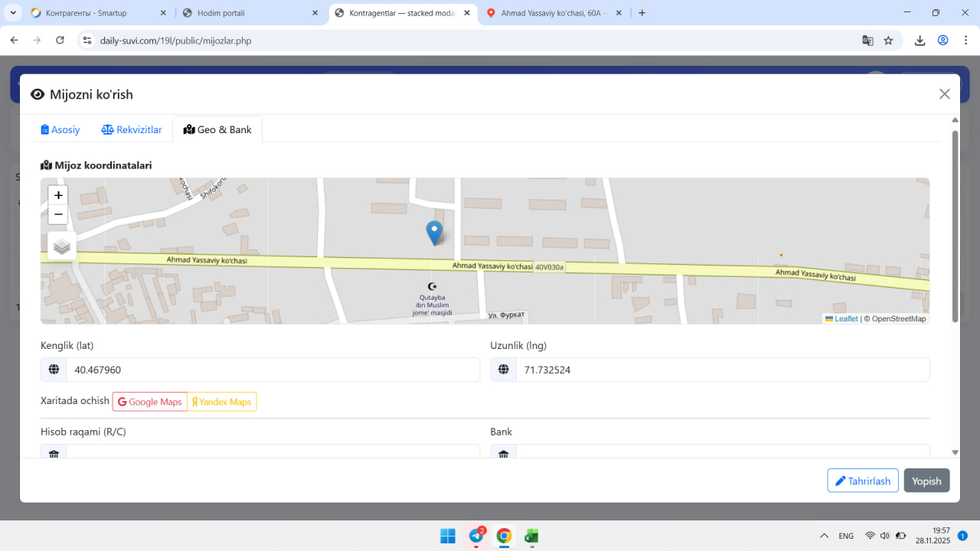Viewport: 980px width, 551px height.
Task: Open the map layers control
Action: pyautogui.click(x=62, y=246)
